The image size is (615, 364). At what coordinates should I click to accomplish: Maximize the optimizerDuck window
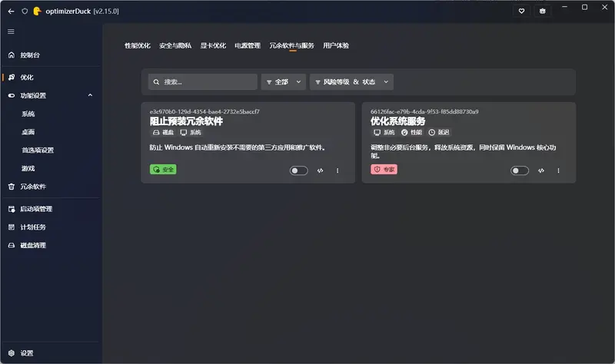tap(584, 7)
